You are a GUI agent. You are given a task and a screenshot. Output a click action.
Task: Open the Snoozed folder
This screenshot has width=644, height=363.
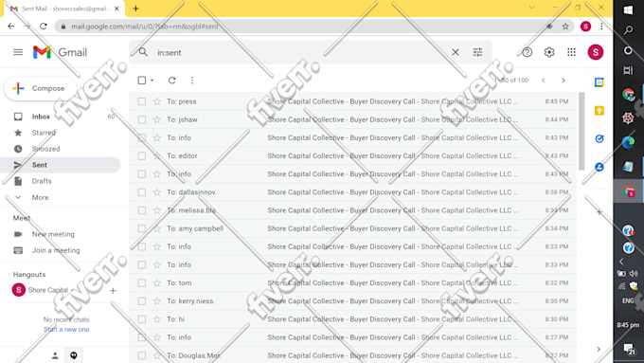(61, 149)
